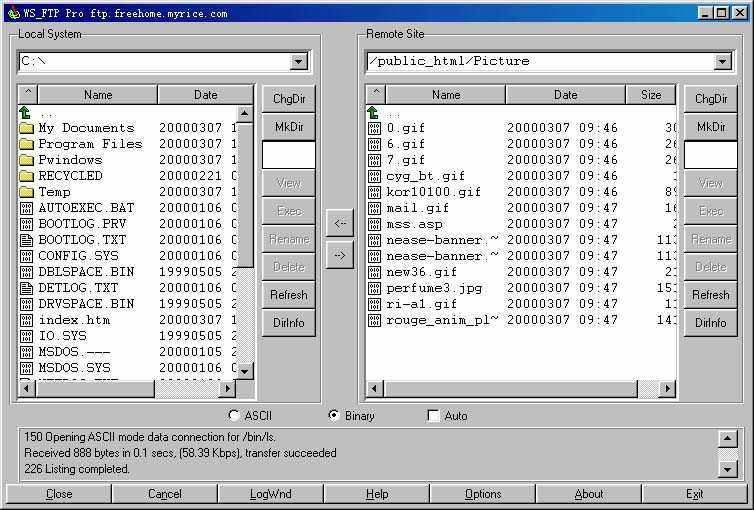
Task: Click the perfume3.jpg file icon
Action: (374, 288)
